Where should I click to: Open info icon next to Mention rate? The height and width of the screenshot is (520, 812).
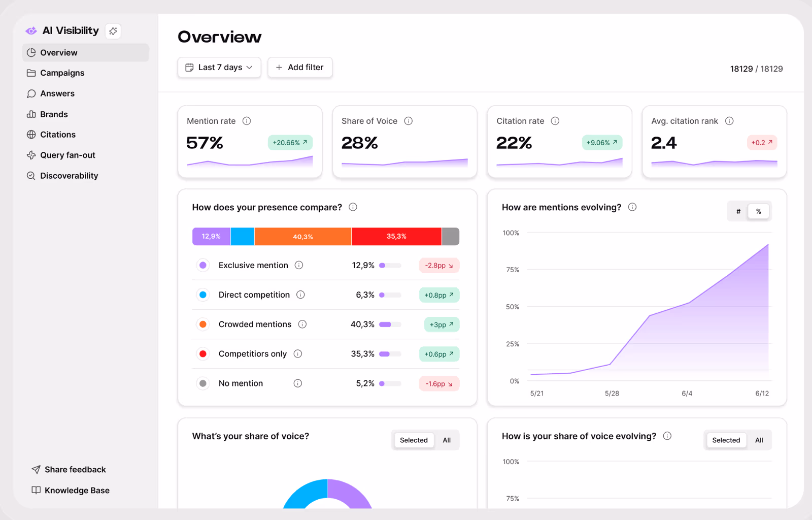click(x=247, y=121)
